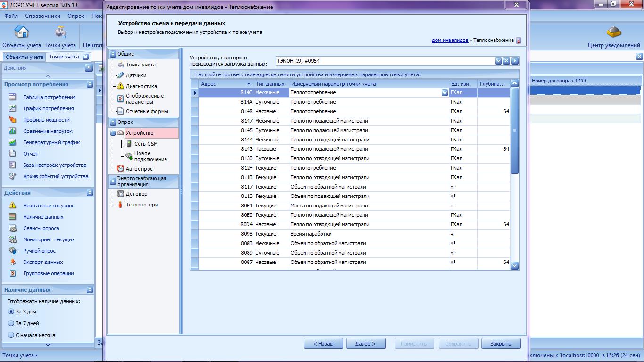Select row with address 8098

pos(350,234)
